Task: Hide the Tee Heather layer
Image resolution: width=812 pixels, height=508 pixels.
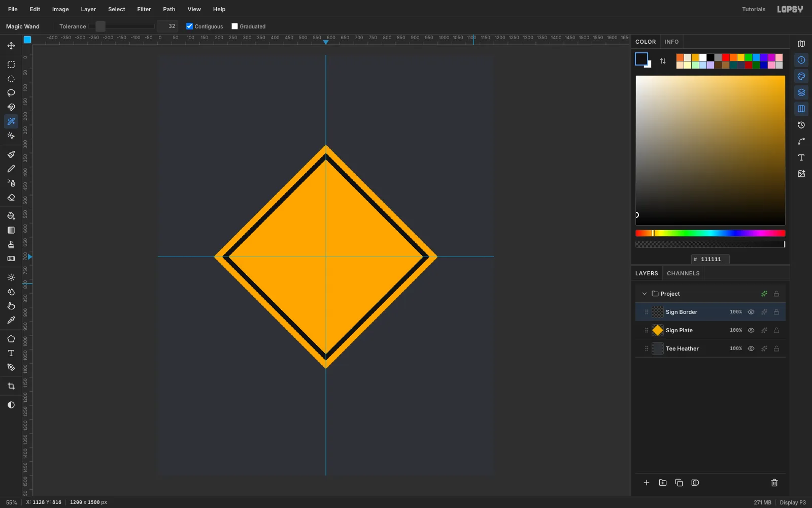Action: (751, 348)
